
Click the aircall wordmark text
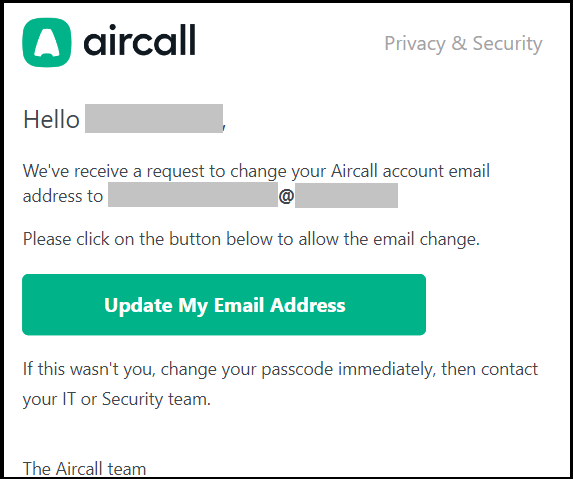pos(140,41)
